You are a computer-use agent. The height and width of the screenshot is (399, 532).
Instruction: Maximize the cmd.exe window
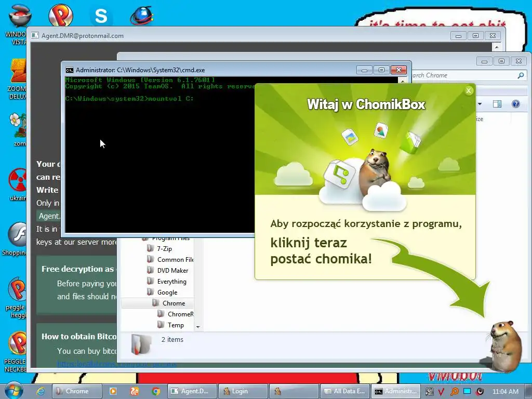(381, 70)
